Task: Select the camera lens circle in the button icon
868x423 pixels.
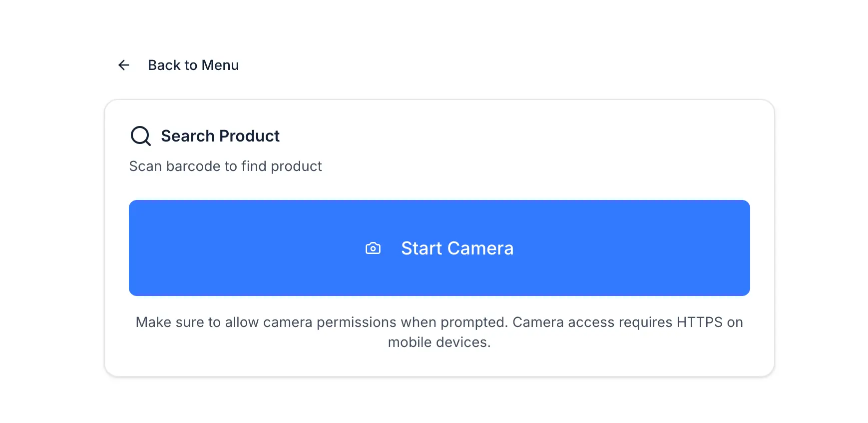Action: click(x=373, y=249)
